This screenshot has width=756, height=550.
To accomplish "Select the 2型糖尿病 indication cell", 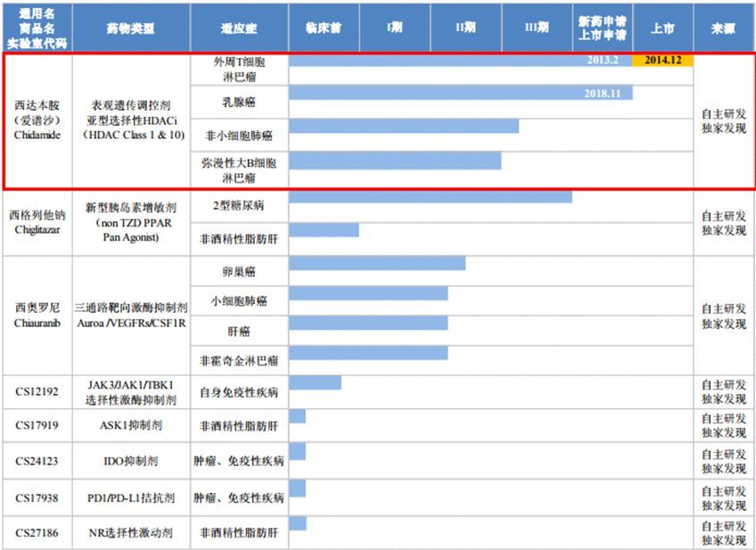I will (239, 206).
